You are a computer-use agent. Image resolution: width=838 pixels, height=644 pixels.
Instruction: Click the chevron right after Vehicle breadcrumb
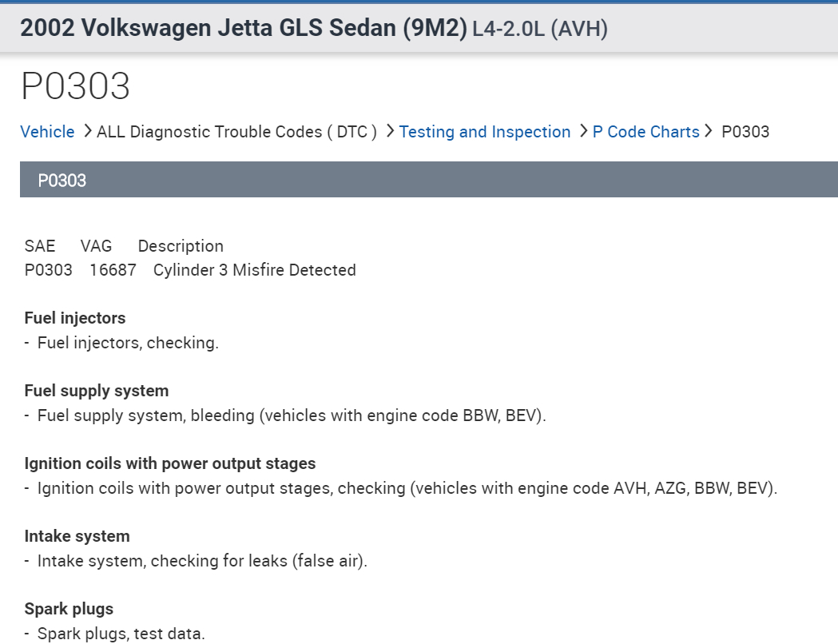[x=87, y=131]
